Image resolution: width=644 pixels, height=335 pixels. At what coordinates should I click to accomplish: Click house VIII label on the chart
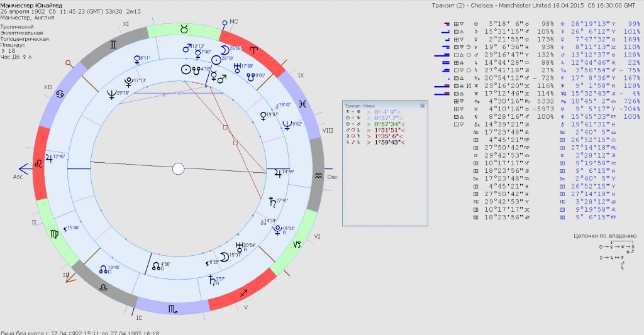click(328, 131)
